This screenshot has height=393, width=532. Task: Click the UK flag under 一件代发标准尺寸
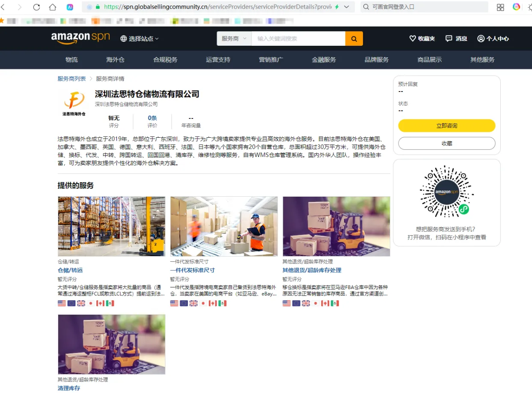point(193,303)
